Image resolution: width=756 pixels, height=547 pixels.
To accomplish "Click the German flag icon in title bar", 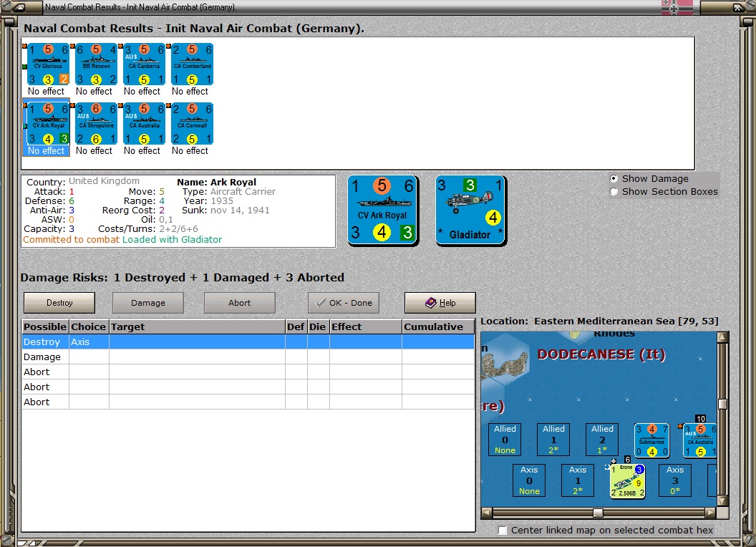I will (677, 8).
